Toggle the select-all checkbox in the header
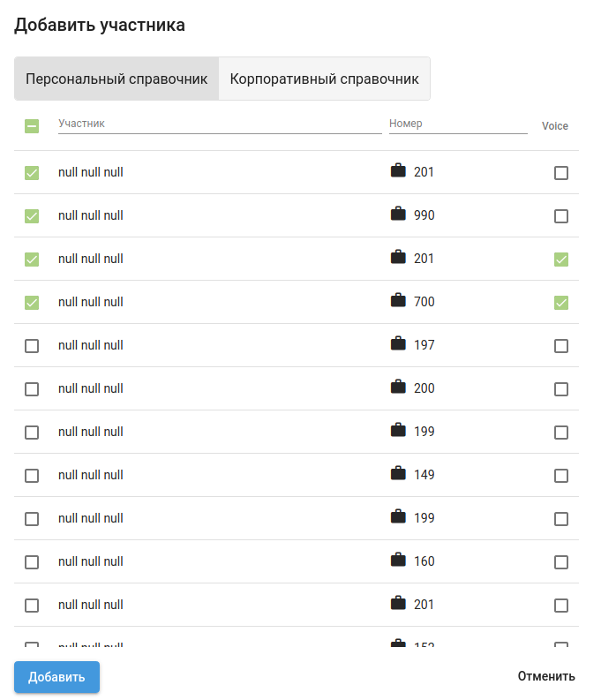 coord(32,126)
